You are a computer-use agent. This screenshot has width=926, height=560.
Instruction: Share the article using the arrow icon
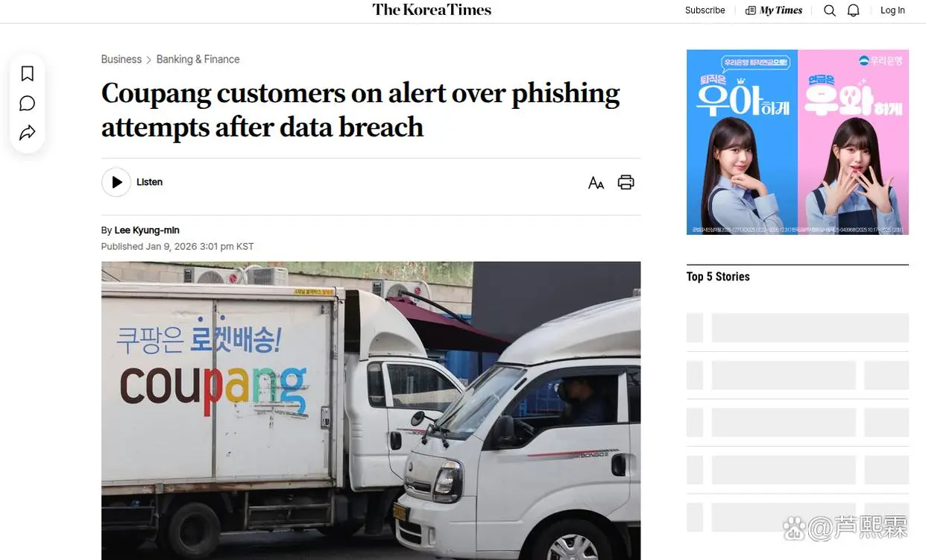pyautogui.click(x=28, y=133)
